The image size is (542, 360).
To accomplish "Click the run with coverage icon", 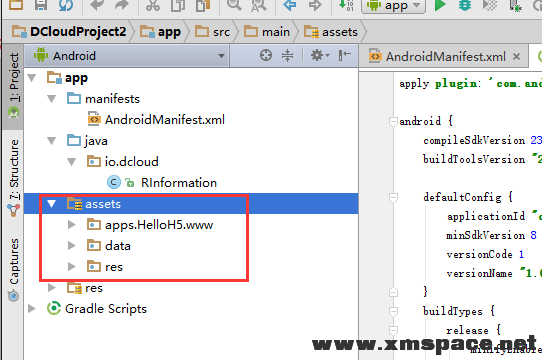I will click(490, 5).
